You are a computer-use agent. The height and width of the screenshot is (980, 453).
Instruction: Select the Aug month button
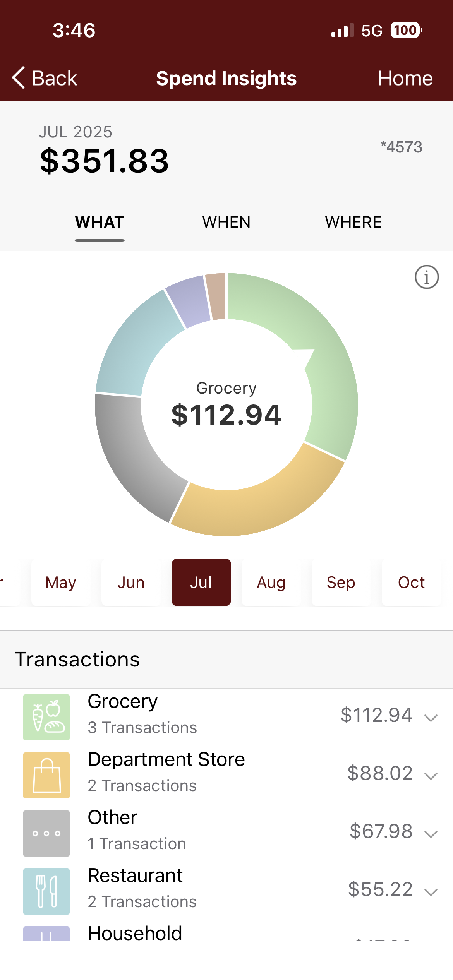pyautogui.click(x=271, y=582)
